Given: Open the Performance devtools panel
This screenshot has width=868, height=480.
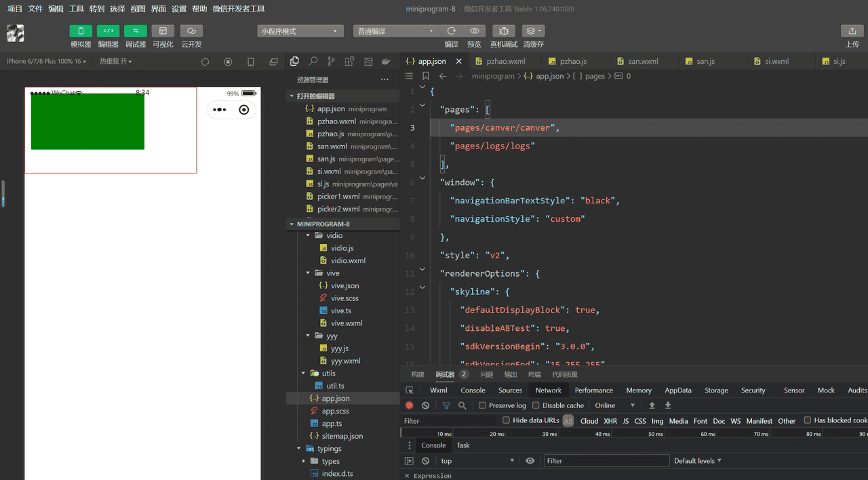Looking at the screenshot, I should (x=593, y=390).
